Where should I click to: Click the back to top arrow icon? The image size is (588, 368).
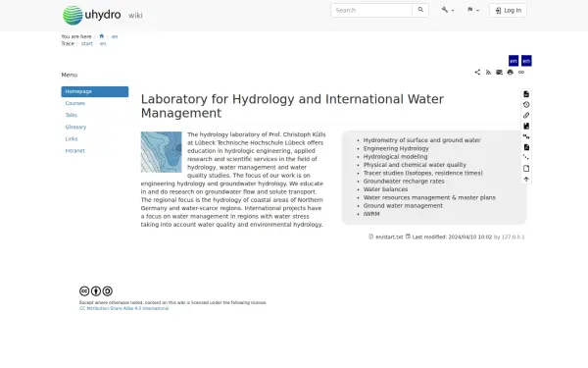tap(526, 180)
